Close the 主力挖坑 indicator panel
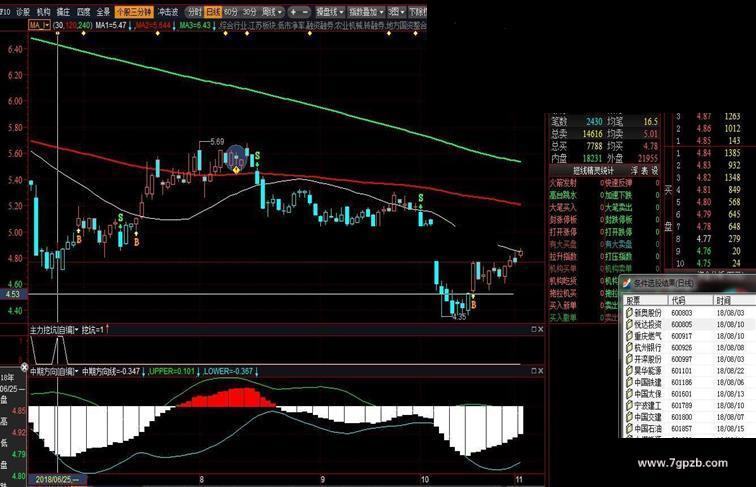This screenshot has height=487, width=756. coord(540,329)
